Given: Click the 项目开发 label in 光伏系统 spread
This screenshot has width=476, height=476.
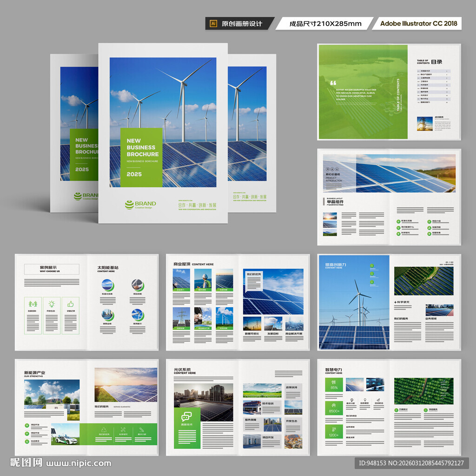Looking at the screenshot, I should (x=268, y=437).
